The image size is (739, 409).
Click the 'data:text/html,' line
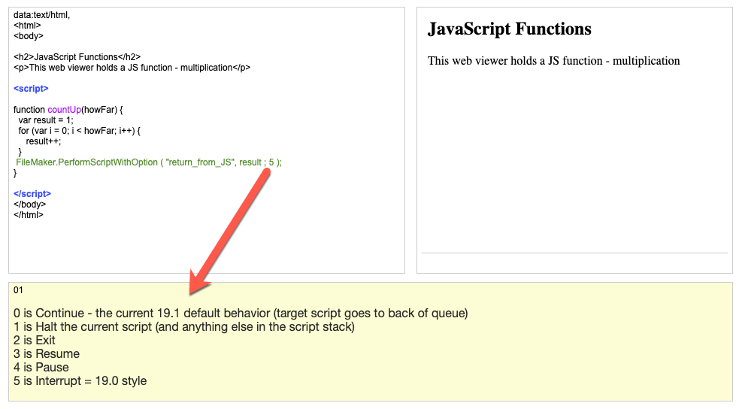pyautogui.click(x=41, y=15)
